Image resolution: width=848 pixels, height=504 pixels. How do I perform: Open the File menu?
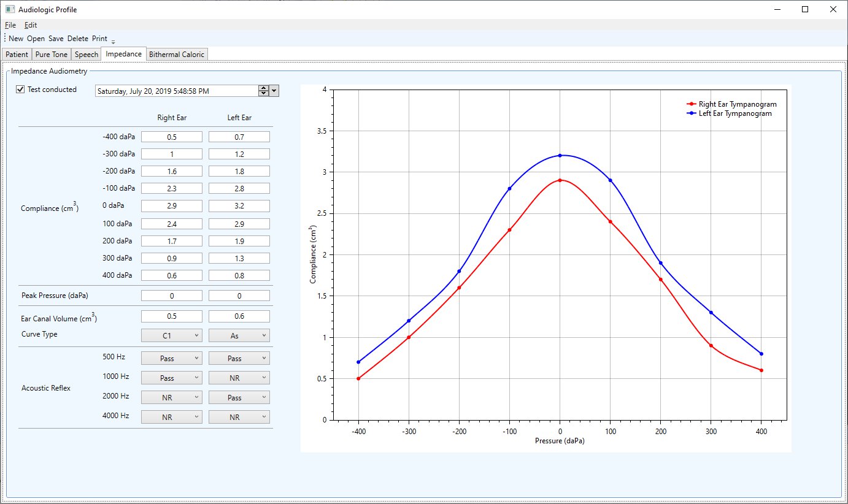(10, 25)
